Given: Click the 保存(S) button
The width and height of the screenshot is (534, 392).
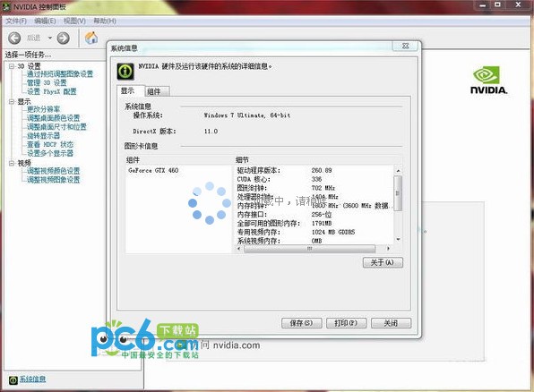Looking at the screenshot, I should click(x=302, y=323).
